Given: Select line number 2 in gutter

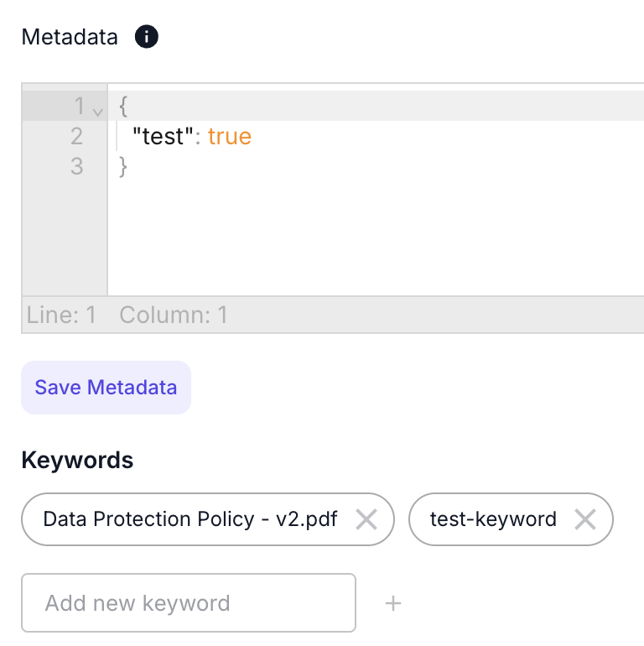Looking at the screenshot, I should tap(76, 137).
